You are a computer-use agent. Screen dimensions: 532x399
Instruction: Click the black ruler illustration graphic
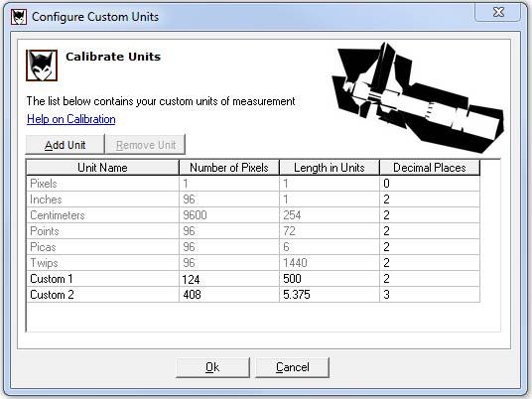[x=418, y=97]
